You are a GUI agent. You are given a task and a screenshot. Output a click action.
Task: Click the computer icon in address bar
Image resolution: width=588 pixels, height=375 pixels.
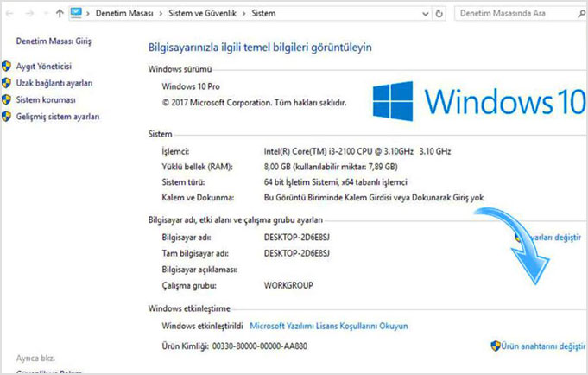point(78,14)
